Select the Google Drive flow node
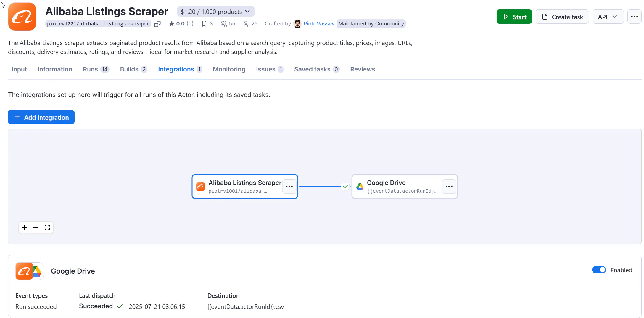Image resolution: width=644 pixels, height=318 pixels. pyautogui.click(x=405, y=186)
